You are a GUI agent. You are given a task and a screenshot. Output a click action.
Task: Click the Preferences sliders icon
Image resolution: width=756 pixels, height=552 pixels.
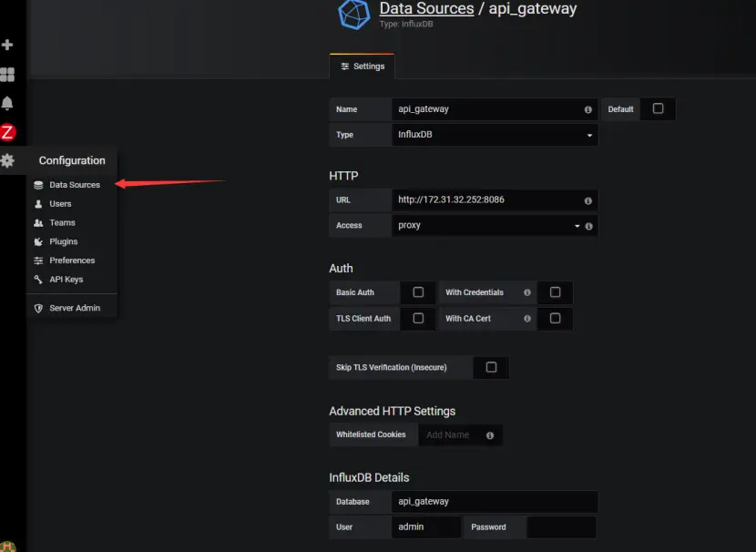[38, 261]
